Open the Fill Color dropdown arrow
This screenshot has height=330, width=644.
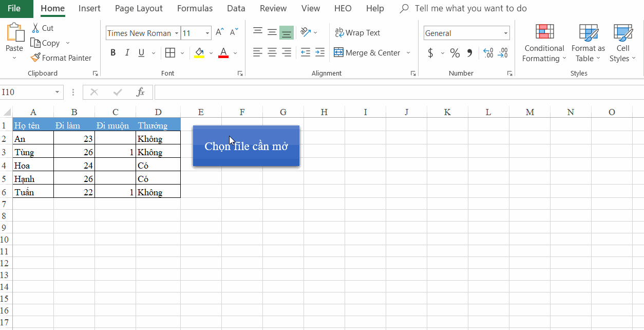tap(210, 53)
